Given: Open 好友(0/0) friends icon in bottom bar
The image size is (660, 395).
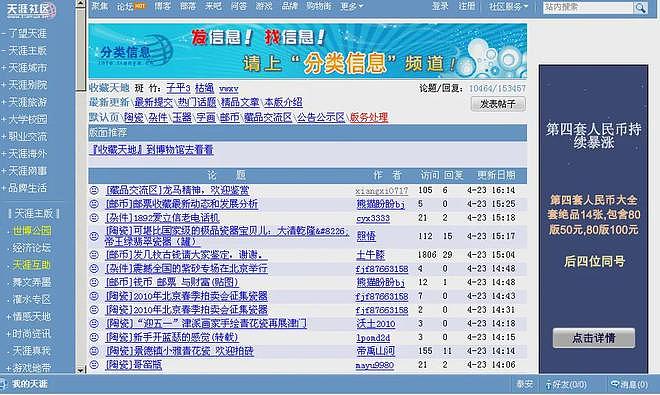Looking at the screenshot, I should point(549,384).
